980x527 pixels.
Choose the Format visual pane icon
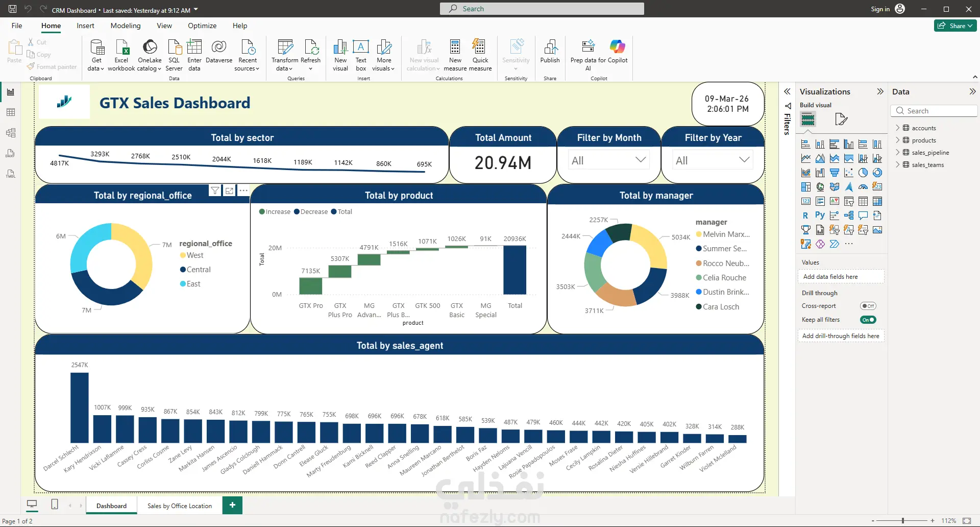click(841, 119)
